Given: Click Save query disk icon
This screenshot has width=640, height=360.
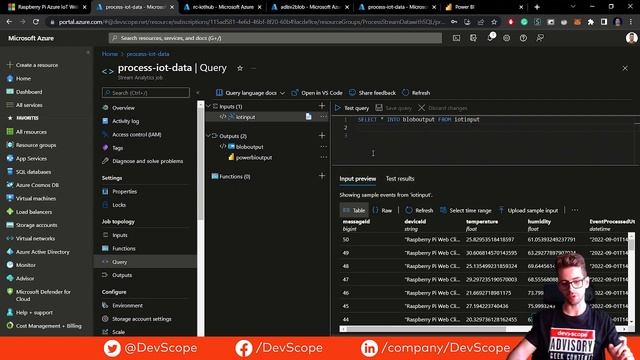Looking at the screenshot, I should 379,108.
